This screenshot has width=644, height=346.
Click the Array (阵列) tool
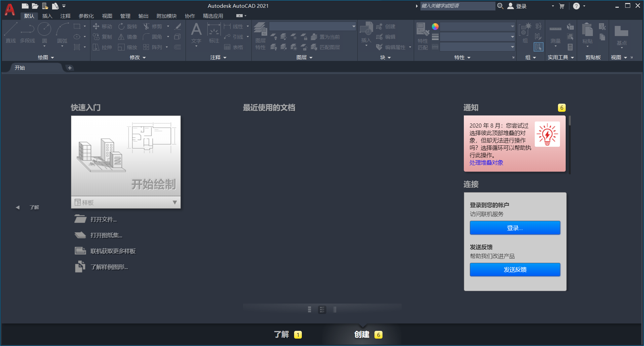[x=153, y=47]
